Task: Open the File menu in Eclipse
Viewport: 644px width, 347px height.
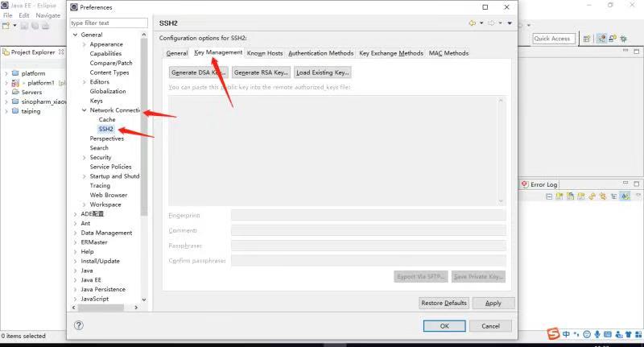Action: tap(8, 15)
